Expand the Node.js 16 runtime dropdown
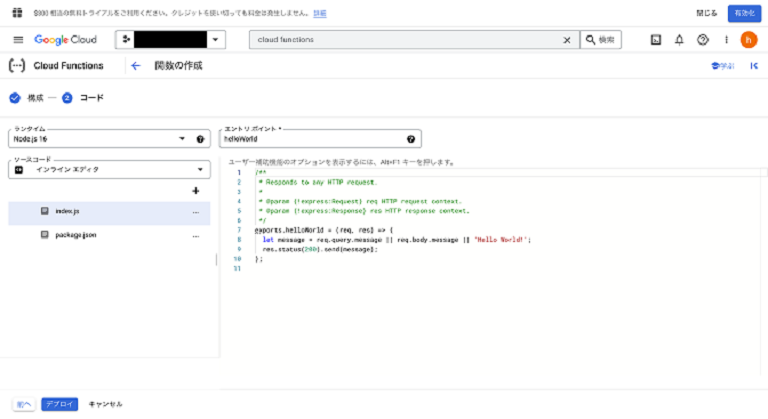This screenshot has width=768, height=419. pyautogui.click(x=181, y=139)
